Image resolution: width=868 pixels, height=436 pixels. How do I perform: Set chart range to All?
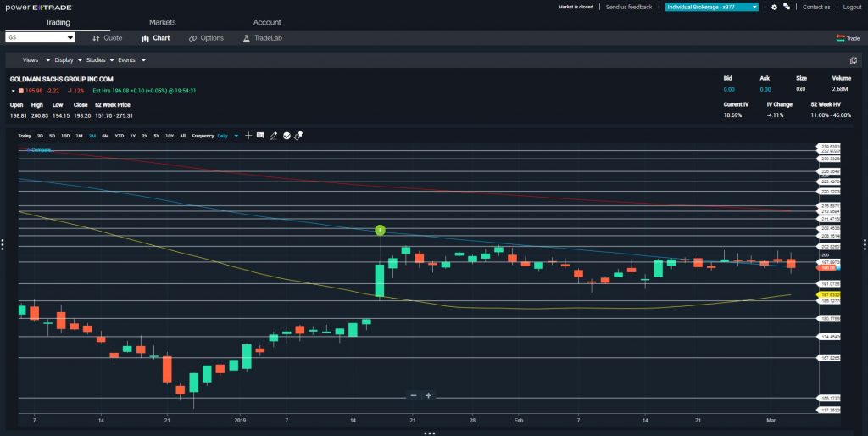183,136
